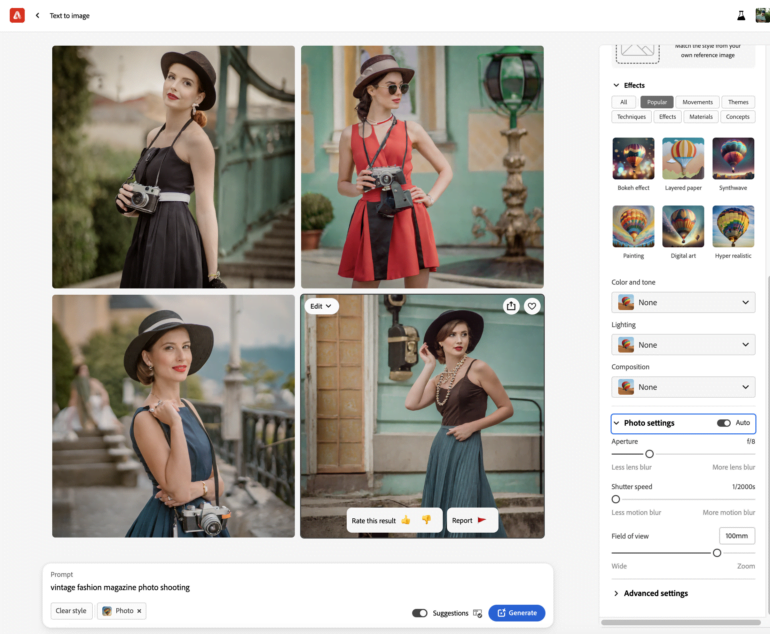
Task: Rate this result with thumbs up
Action: click(406, 520)
